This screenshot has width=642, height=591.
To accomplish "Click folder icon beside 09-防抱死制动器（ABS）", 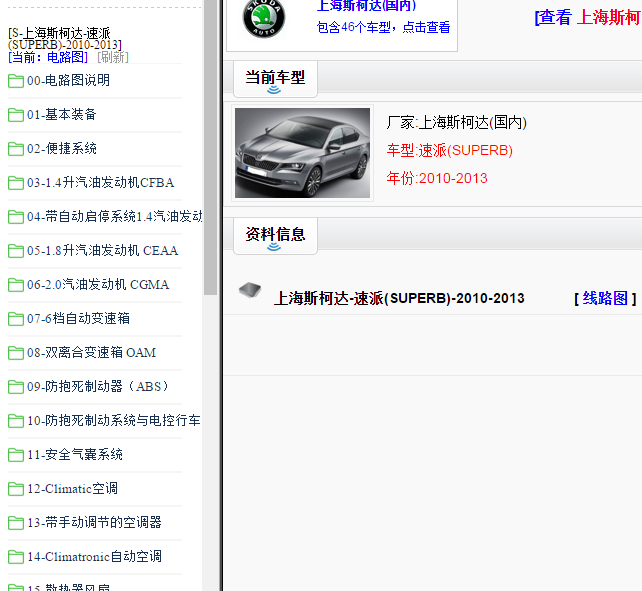I will [16, 387].
